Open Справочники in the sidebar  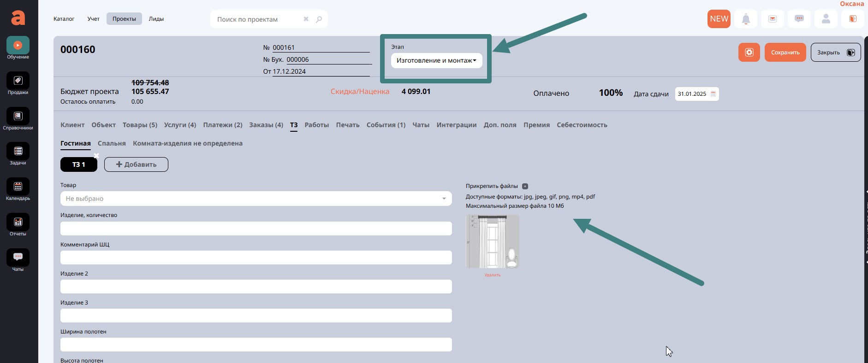point(18,117)
